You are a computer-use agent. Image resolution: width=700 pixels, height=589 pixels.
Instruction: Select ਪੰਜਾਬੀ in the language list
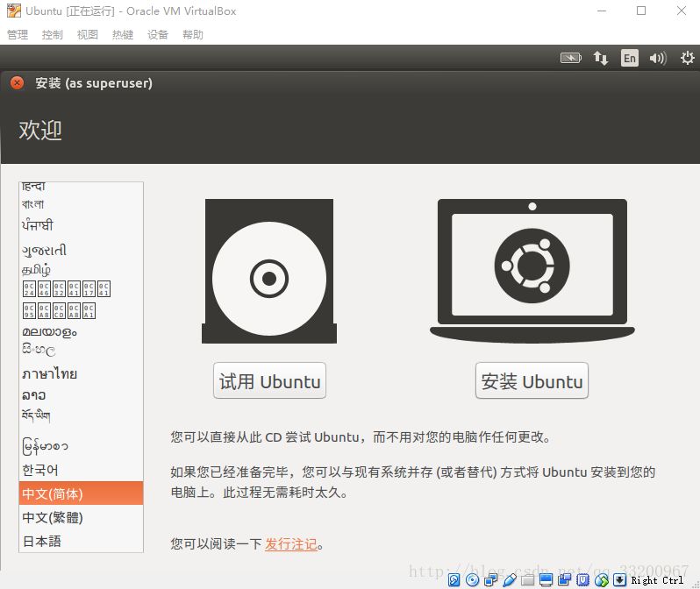click(x=81, y=225)
